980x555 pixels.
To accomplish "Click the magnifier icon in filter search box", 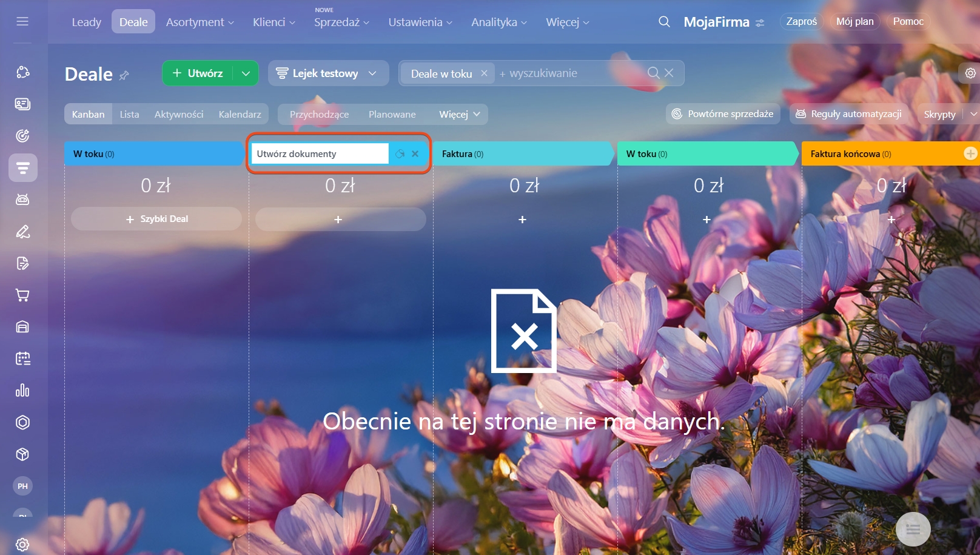I will pyautogui.click(x=654, y=73).
